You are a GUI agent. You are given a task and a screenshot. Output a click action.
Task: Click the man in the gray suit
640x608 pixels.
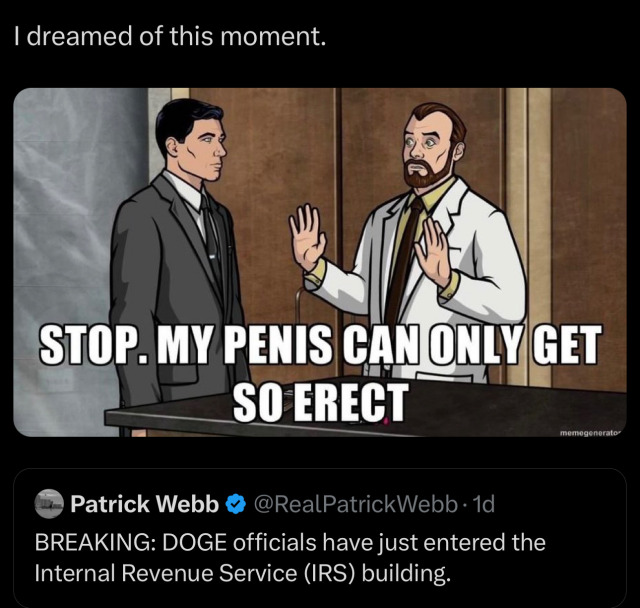coord(180,261)
